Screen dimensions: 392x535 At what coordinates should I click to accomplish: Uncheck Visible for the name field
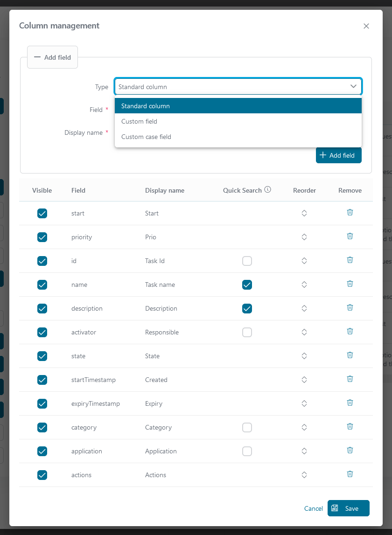pos(42,285)
